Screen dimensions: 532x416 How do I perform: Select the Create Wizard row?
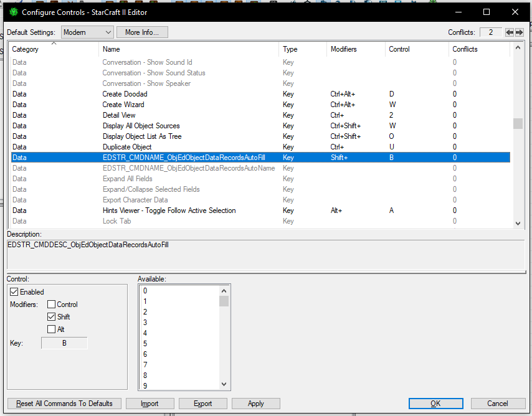point(260,105)
